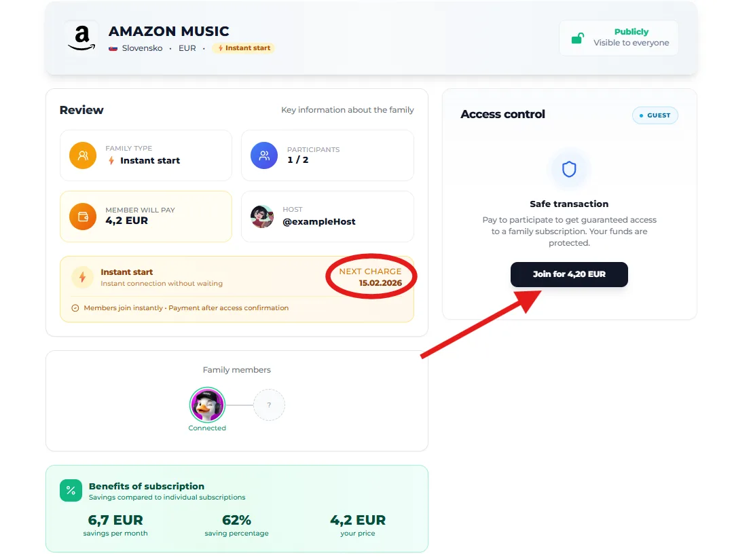Click the Publicly visible status badge
751x560 pixels.
tap(619, 37)
